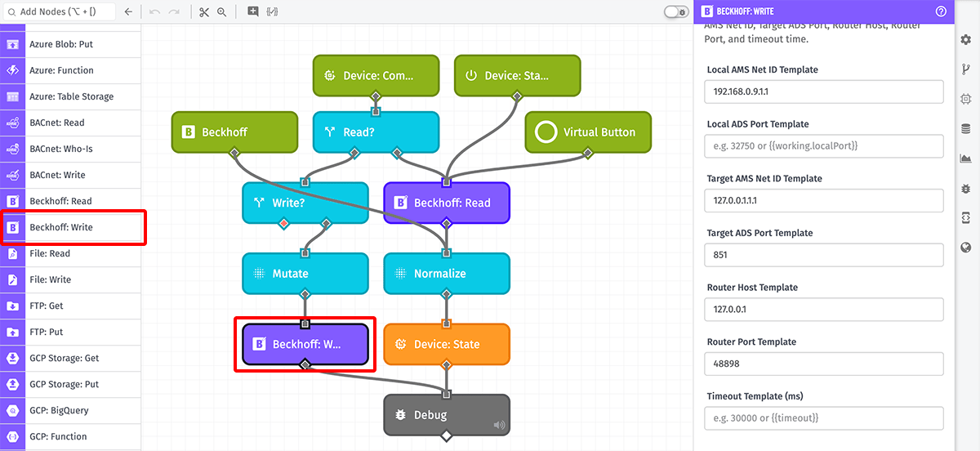Select the Device: Com... trigger node on canvas
The height and width of the screenshot is (451, 980).
(376, 75)
